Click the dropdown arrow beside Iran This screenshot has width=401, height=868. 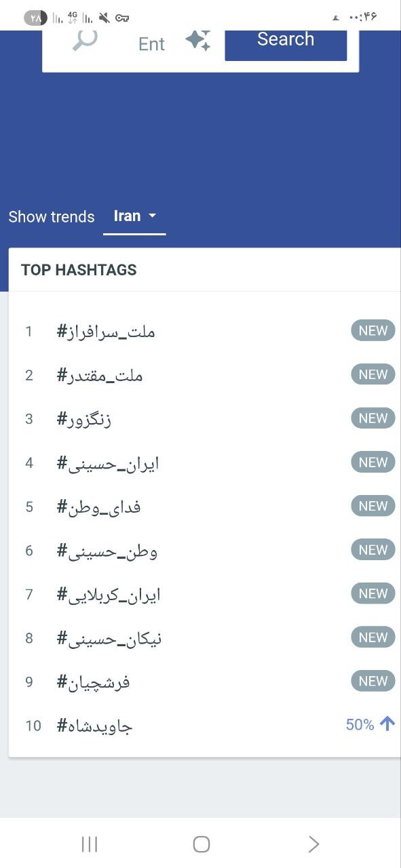click(152, 216)
